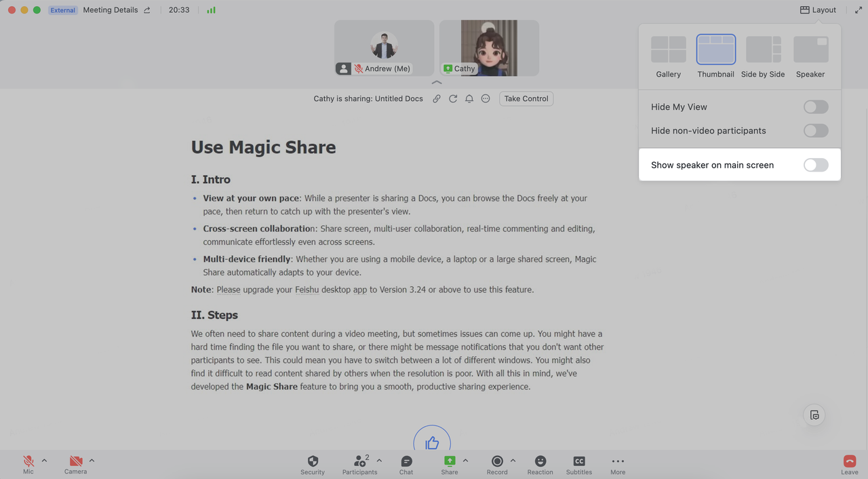Viewport: 868px width, 479px height.
Task: Copy the shared doc link icon
Action: [437, 99]
